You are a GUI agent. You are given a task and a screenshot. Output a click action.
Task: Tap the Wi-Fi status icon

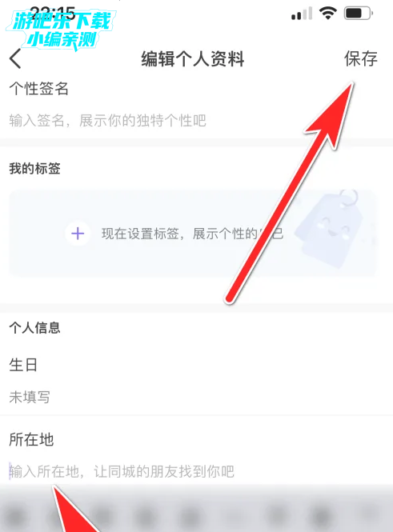click(327, 14)
